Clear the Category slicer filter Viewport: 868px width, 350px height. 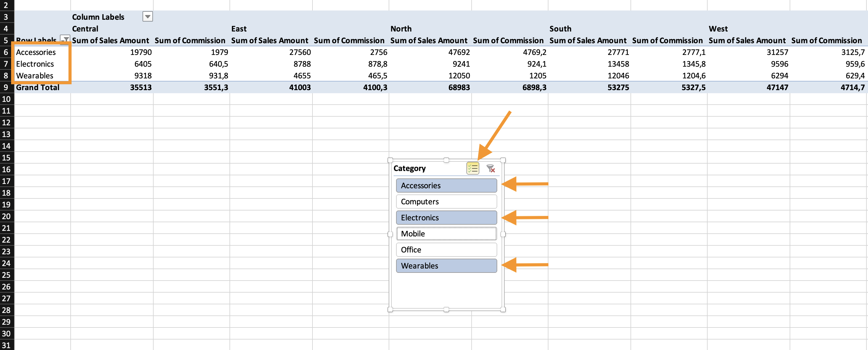click(x=491, y=168)
